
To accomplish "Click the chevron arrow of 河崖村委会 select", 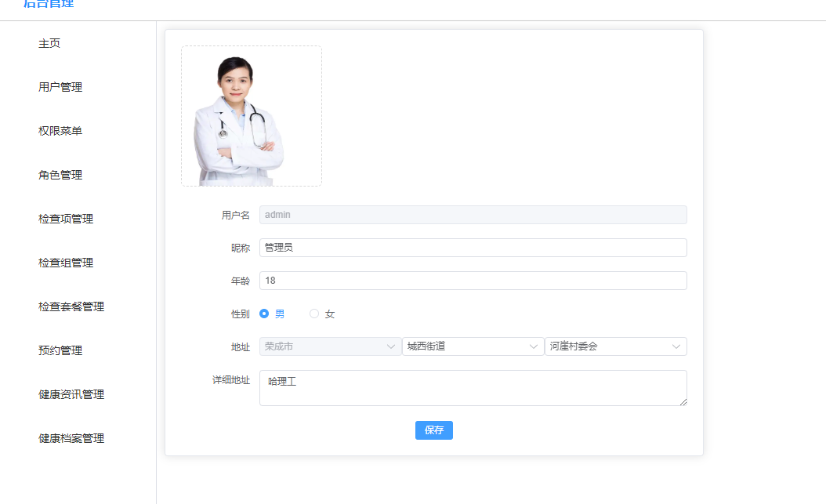I will tap(676, 346).
